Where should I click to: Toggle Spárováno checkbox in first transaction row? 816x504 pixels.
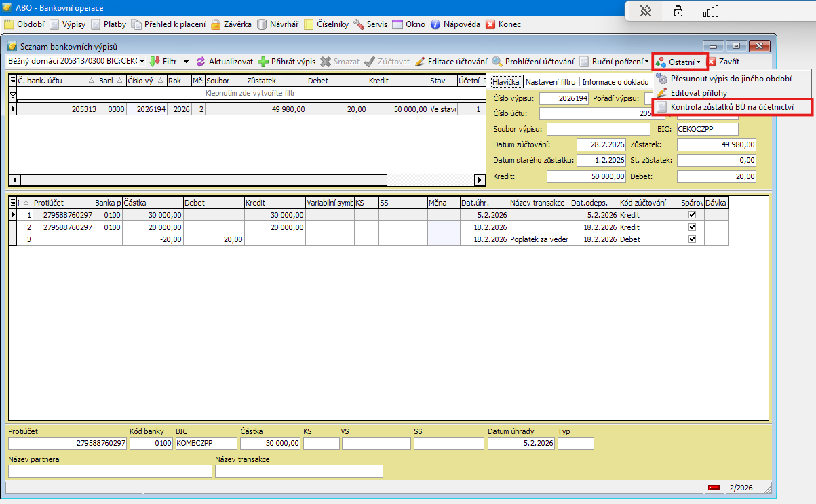click(692, 214)
